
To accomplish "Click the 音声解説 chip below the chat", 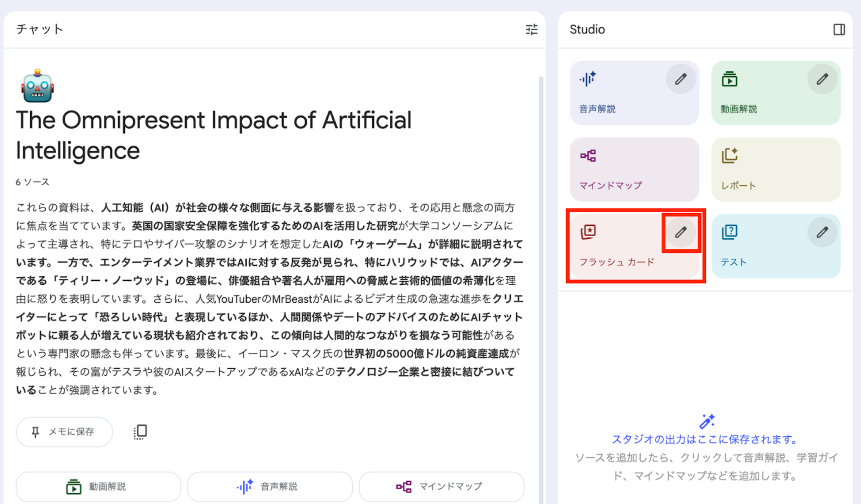I will [269, 486].
